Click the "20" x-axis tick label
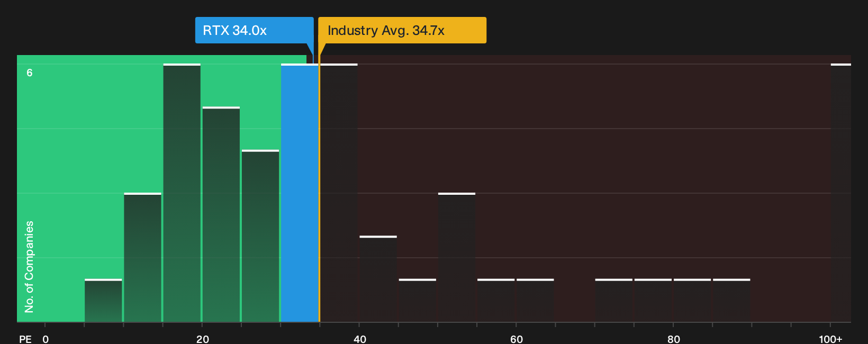Image resolution: width=868 pixels, height=344 pixels. (203, 339)
